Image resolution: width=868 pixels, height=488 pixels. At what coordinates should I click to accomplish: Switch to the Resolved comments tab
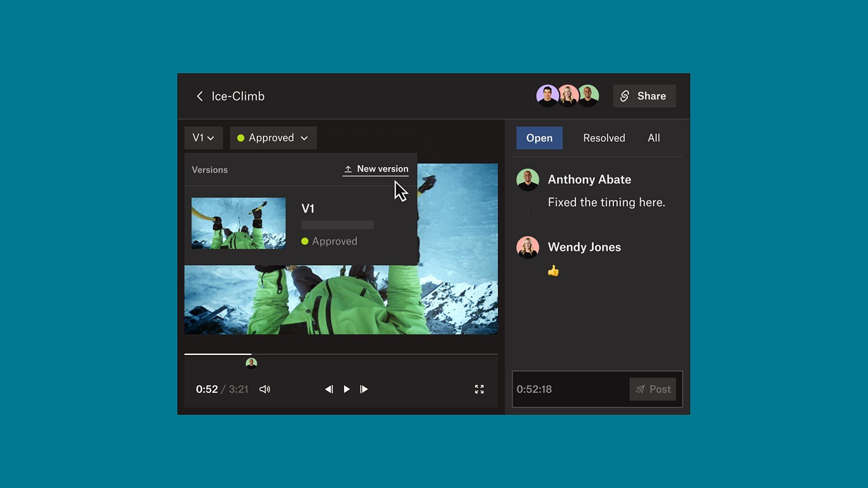pos(604,138)
